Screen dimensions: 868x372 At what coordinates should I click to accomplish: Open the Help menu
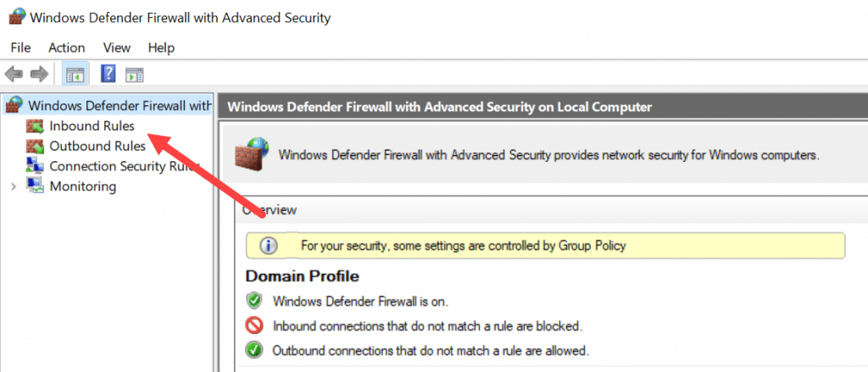pos(161,47)
